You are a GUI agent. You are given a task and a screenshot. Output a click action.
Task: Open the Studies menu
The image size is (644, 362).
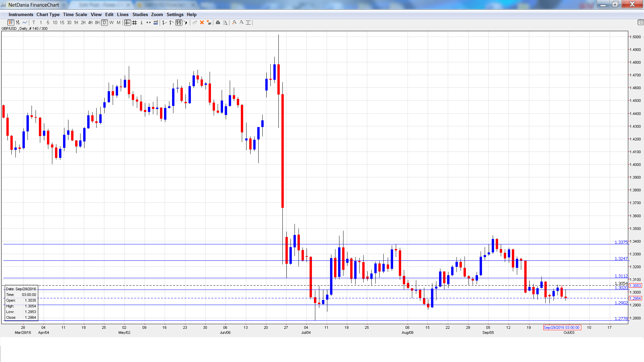(x=140, y=15)
